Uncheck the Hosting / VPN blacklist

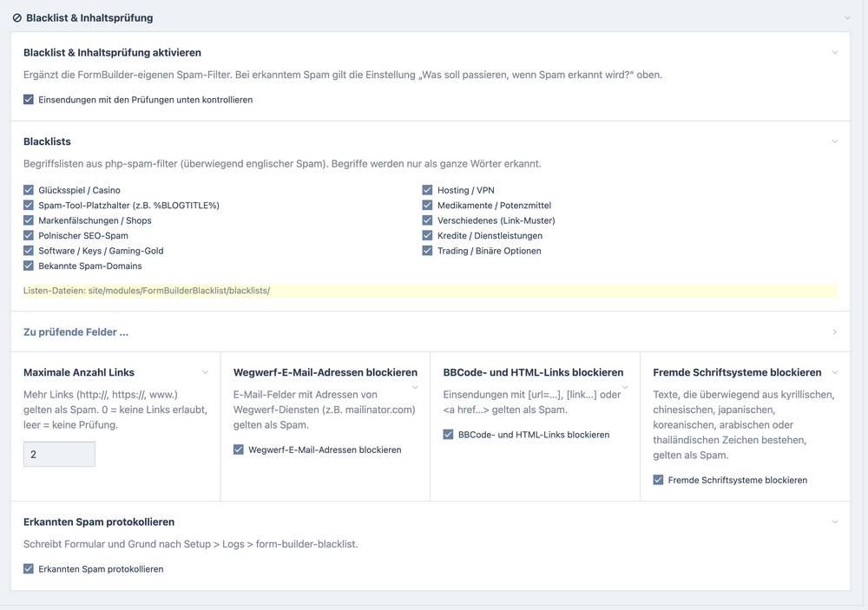pos(427,190)
